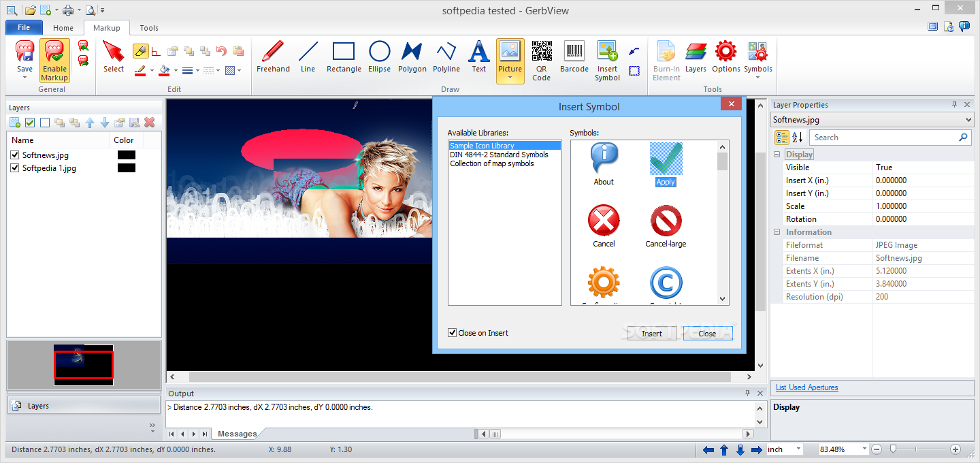This screenshot has width=980, height=463.
Task: Click the Softpedia 1.jpg black color swatch
Action: [127, 168]
